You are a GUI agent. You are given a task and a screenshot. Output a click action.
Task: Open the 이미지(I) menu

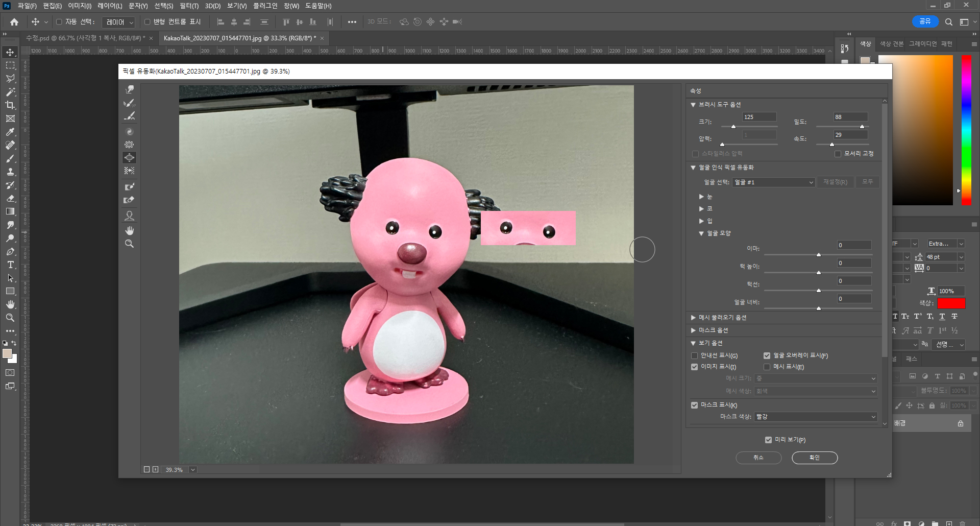pos(80,6)
